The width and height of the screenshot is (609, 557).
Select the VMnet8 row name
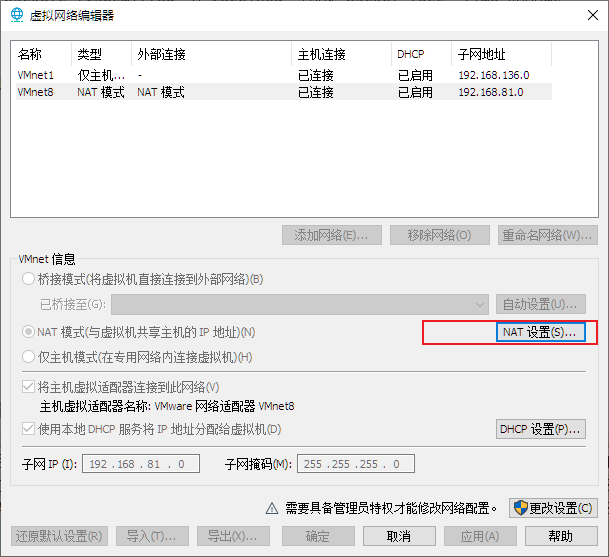point(35,92)
